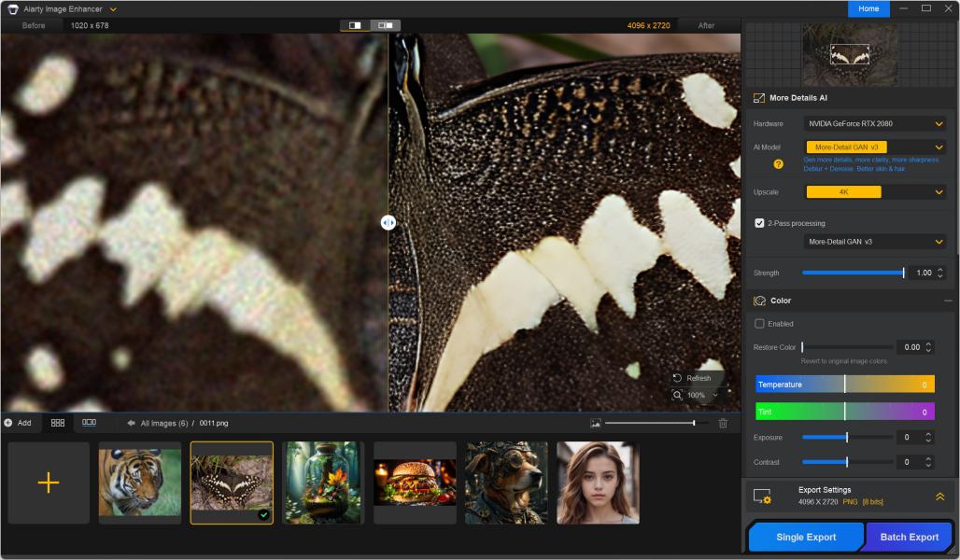960x560 pixels.
Task: Click the Single Export button
Action: coord(806,537)
